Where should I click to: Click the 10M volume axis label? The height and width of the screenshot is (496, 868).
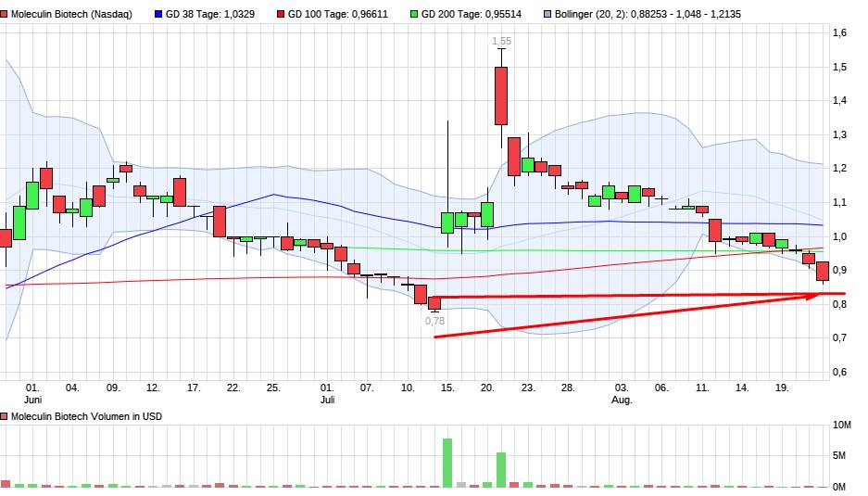[x=842, y=425]
